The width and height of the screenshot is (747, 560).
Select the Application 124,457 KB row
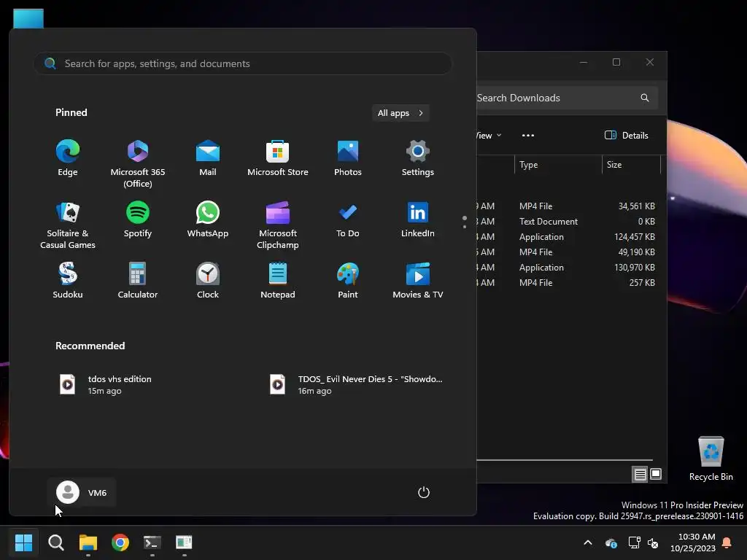(x=567, y=237)
